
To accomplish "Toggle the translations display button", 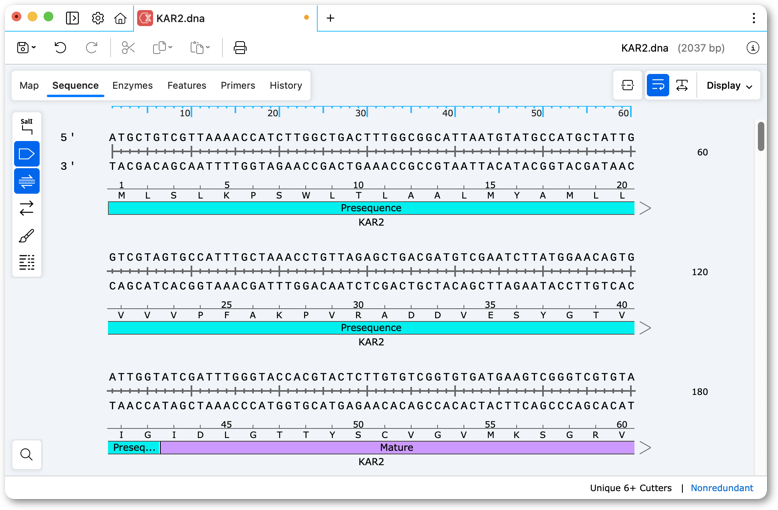I will 27,181.
